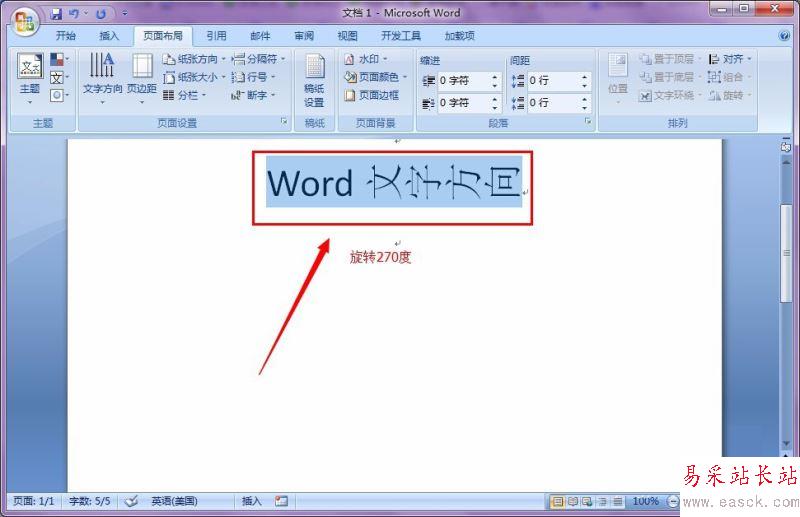
Task: Open theme effects dropdown
Action: coord(60,95)
